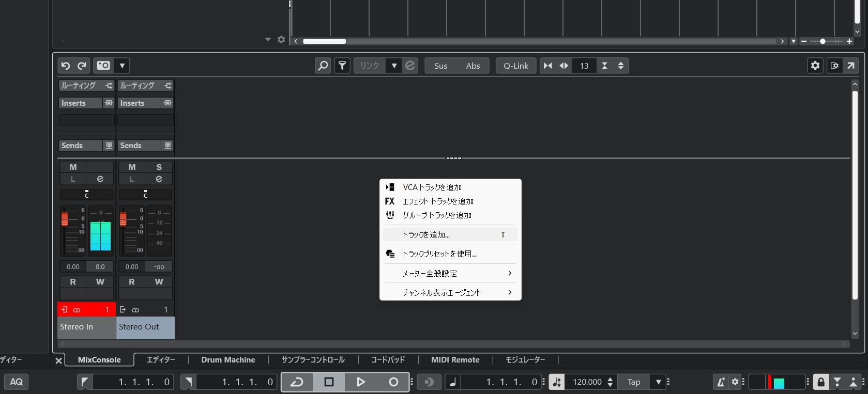The image size is (868, 394).
Task: Select the Stereo In channel name
Action: pyautogui.click(x=86, y=327)
